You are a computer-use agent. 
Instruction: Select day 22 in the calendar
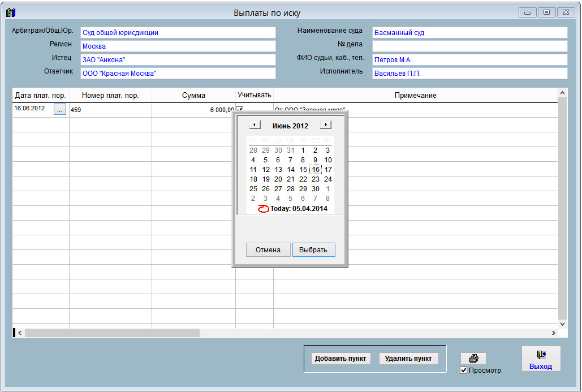[x=303, y=179]
